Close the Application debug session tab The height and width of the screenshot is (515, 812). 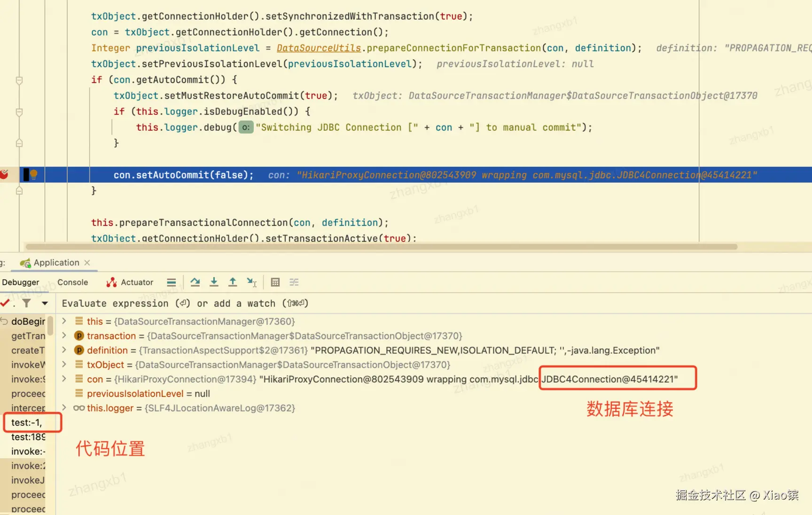pyautogui.click(x=87, y=263)
